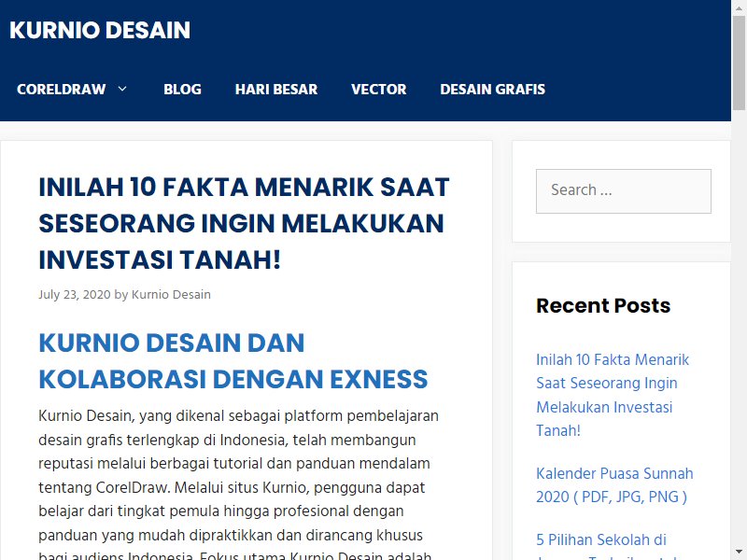Click the main article title heading
The height and width of the screenshot is (560, 747).
244,223
